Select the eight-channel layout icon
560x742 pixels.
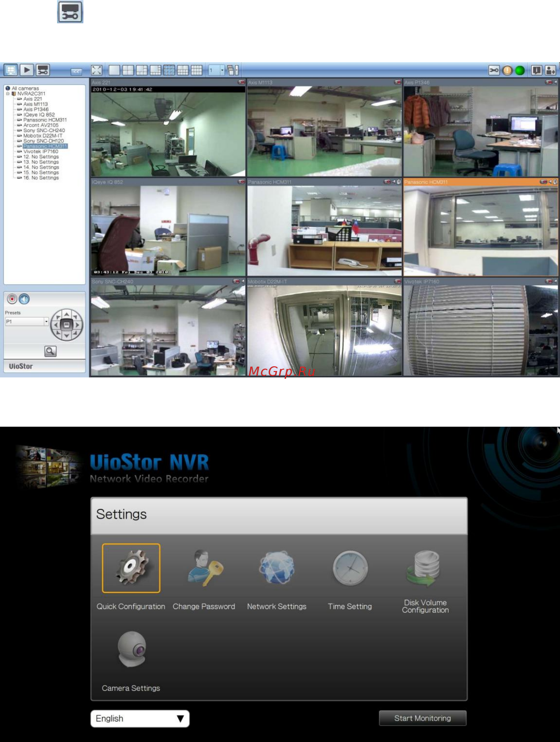[x=155, y=70]
